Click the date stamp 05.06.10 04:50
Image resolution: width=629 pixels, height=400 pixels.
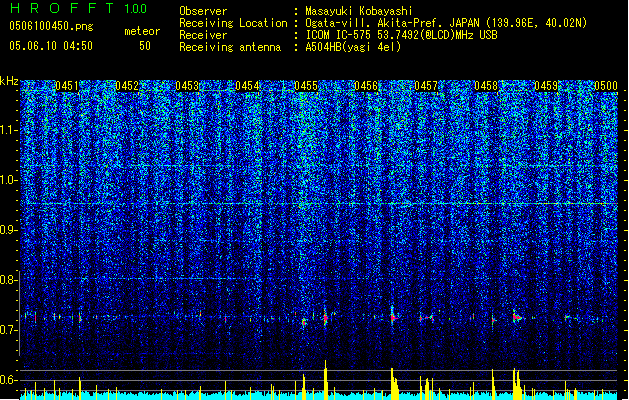[51, 46]
